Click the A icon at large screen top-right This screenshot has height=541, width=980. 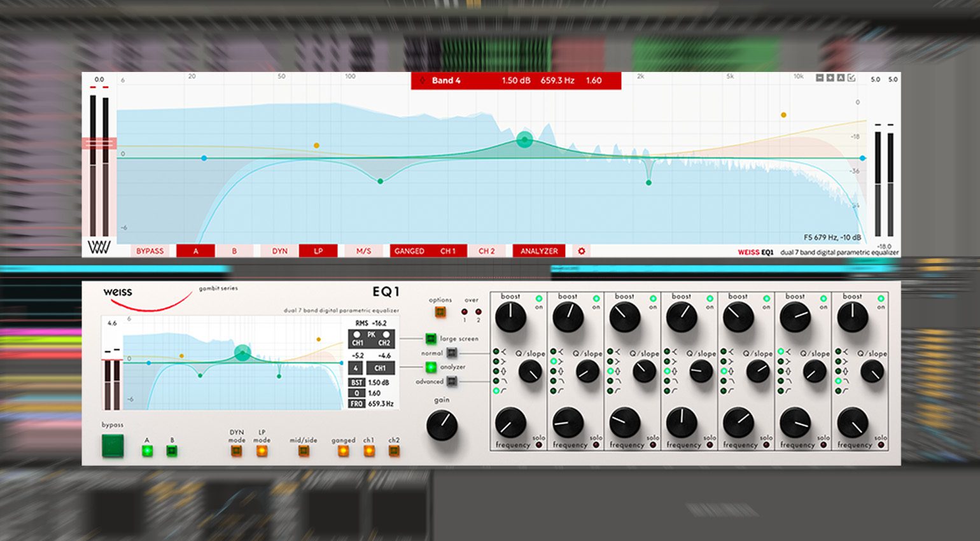(x=841, y=78)
